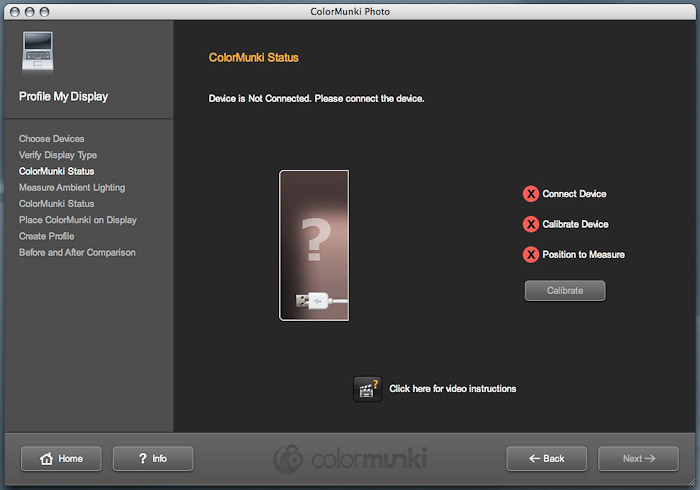Open Before and After Comparison step
Image resolution: width=700 pixels, height=490 pixels.
click(77, 252)
